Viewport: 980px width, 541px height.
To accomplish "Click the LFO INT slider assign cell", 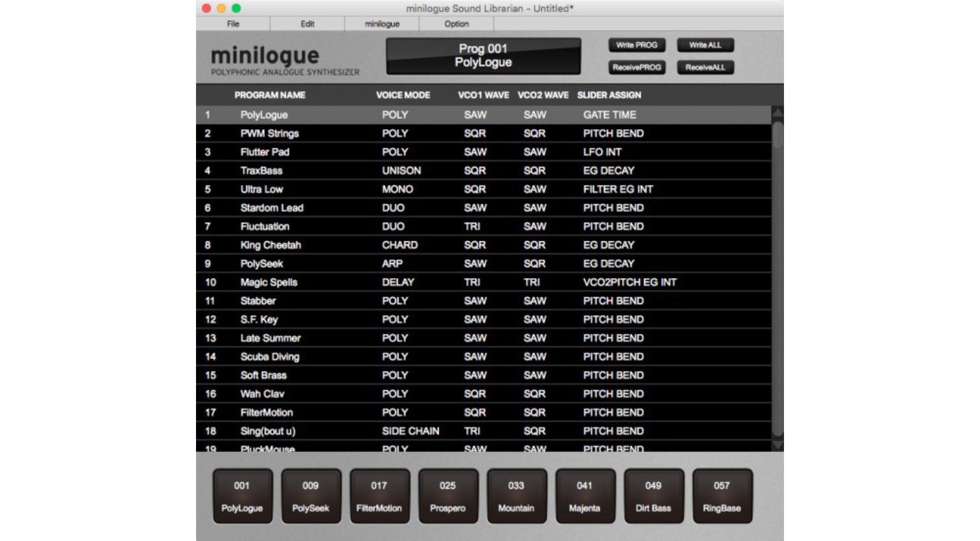I will (x=602, y=151).
